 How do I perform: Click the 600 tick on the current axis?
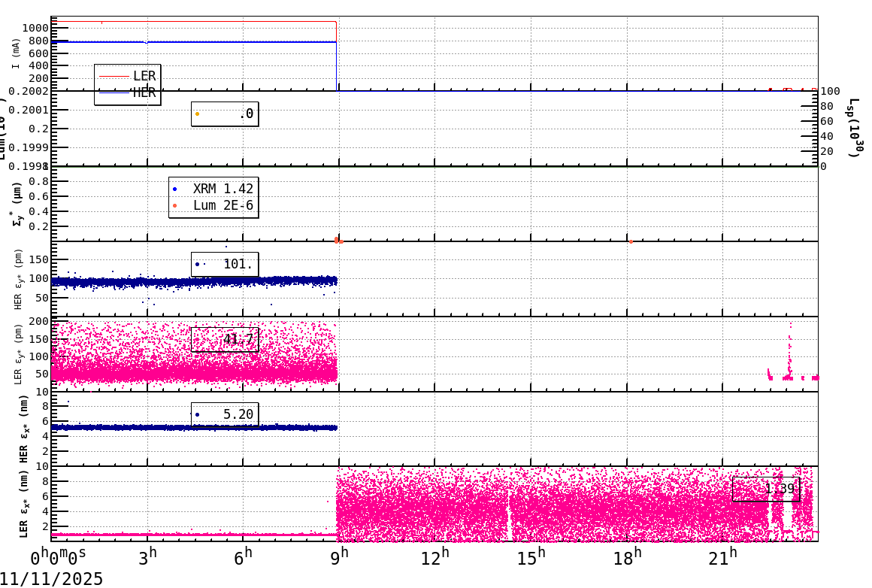[x=39, y=53]
